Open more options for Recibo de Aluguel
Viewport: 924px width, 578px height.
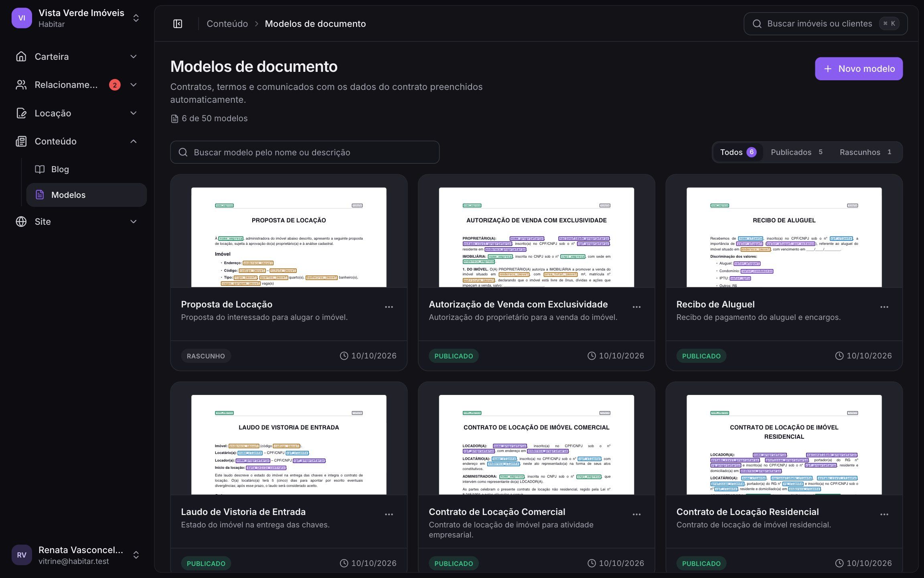click(884, 307)
